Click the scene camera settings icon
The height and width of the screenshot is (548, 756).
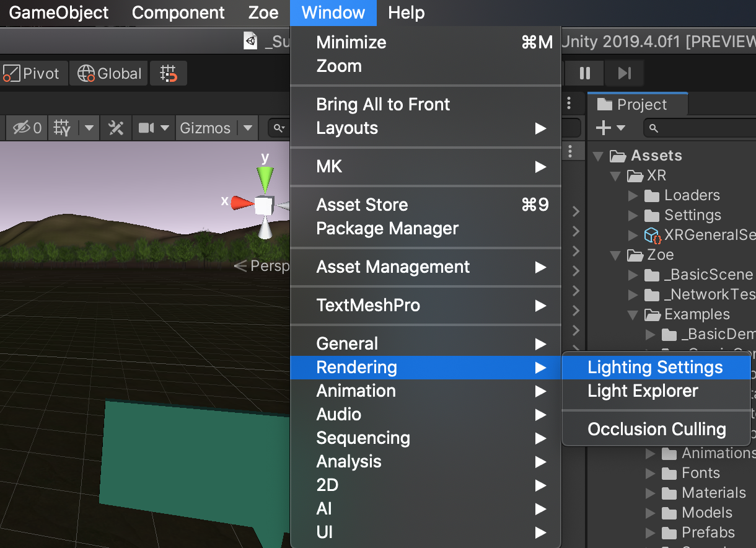pos(147,128)
